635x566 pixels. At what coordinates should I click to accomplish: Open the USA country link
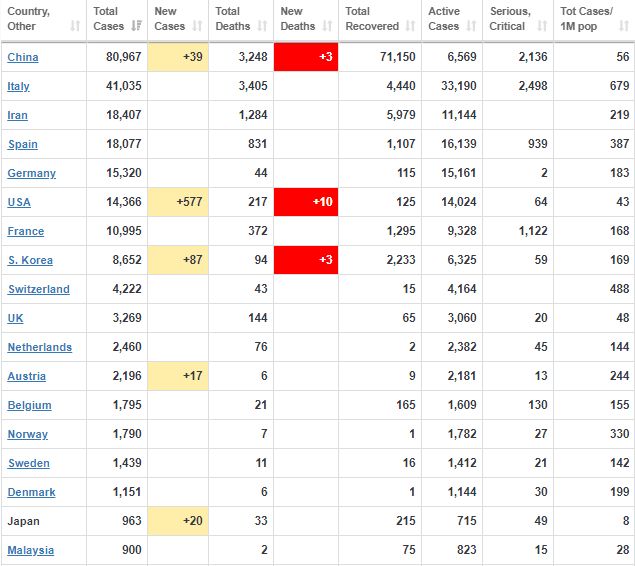click(19, 202)
